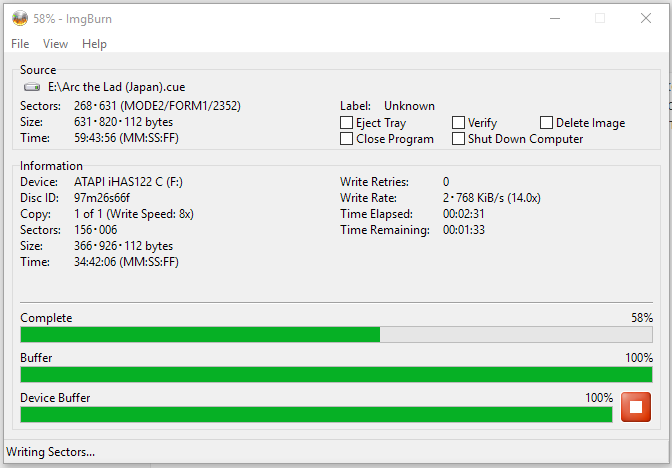Click the 58% completion percentage label

coord(642,318)
